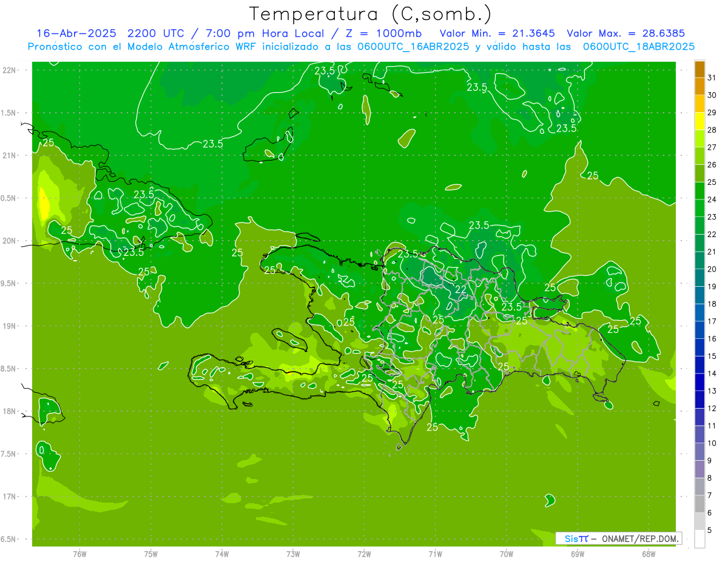
Task: Click teal color bar segment between 19 and 20
Action: (699, 278)
